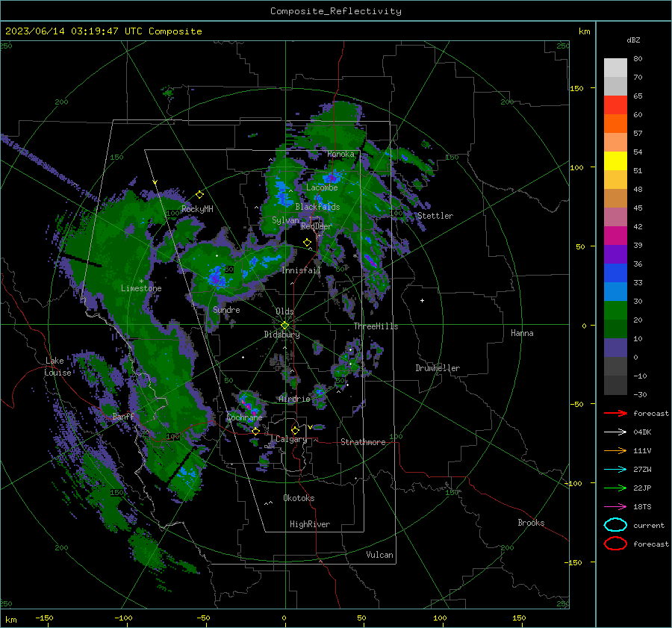Click the Innisfail city label

(301, 270)
